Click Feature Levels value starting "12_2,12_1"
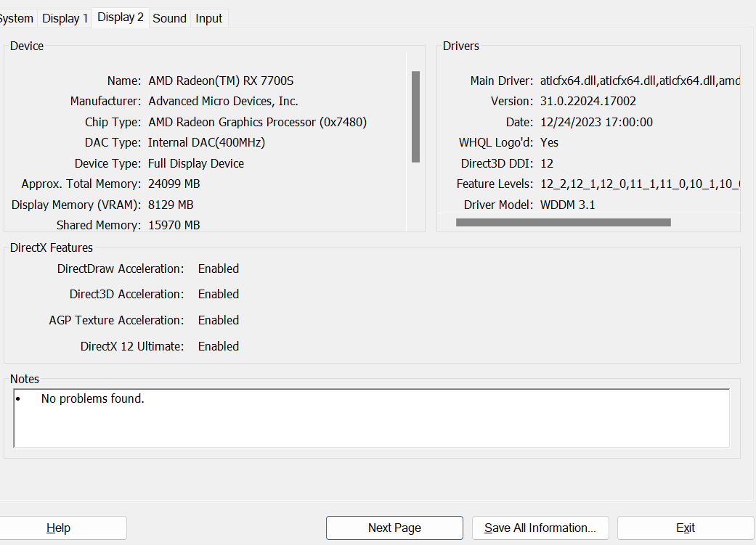756x545 pixels. (640, 184)
